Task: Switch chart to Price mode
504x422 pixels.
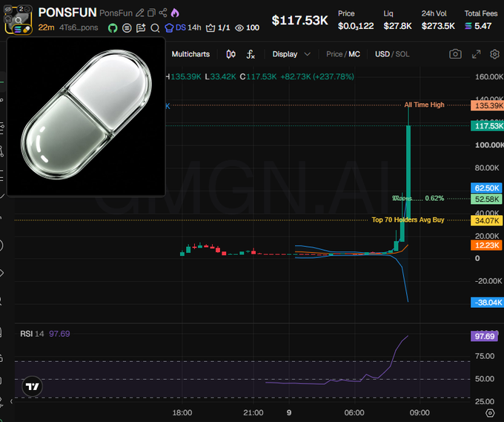Action: pyautogui.click(x=334, y=54)
